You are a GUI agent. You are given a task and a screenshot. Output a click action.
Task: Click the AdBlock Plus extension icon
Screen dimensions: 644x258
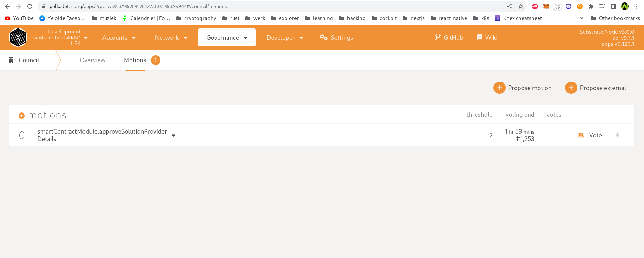click(535, 6)
